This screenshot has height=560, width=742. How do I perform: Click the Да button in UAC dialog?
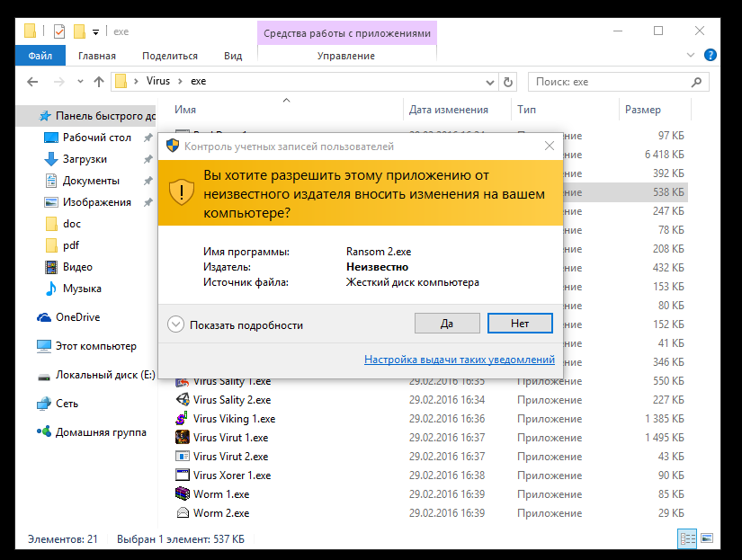447,324
